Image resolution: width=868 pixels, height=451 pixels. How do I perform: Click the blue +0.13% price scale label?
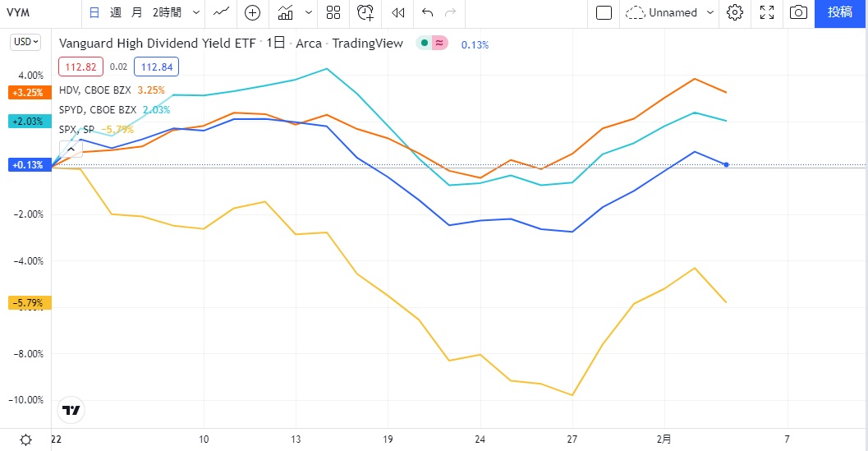[30, 165]
